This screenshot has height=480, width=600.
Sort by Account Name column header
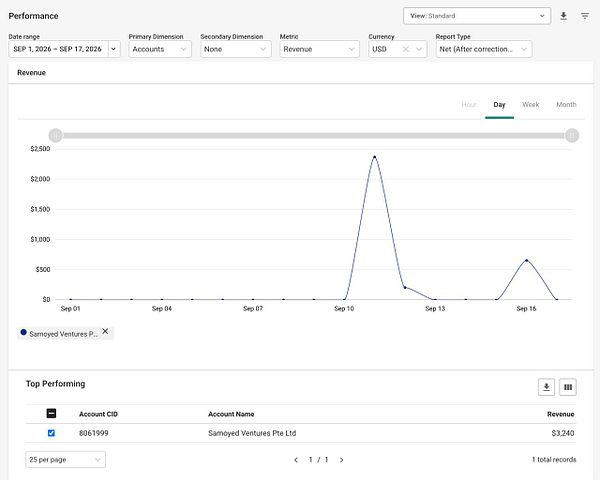click(231, 414)
